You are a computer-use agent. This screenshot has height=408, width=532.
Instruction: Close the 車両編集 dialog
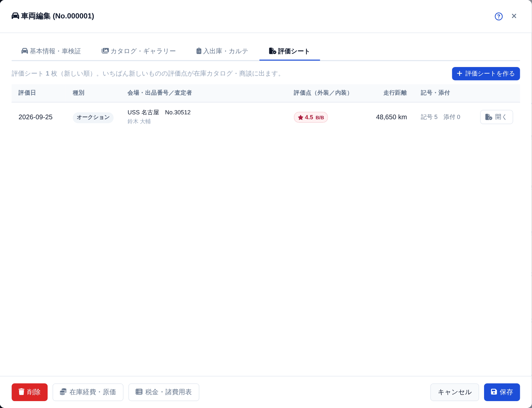coord(514,16)
